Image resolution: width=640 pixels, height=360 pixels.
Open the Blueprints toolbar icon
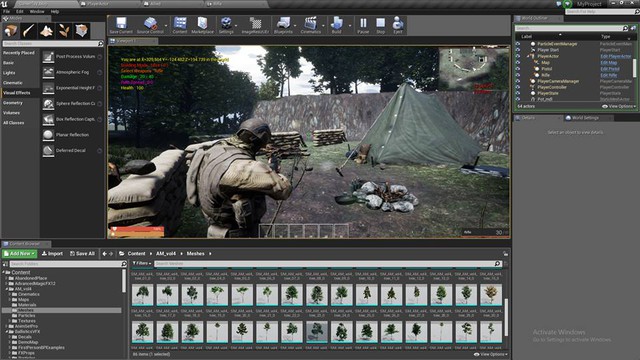click(283, 25)
